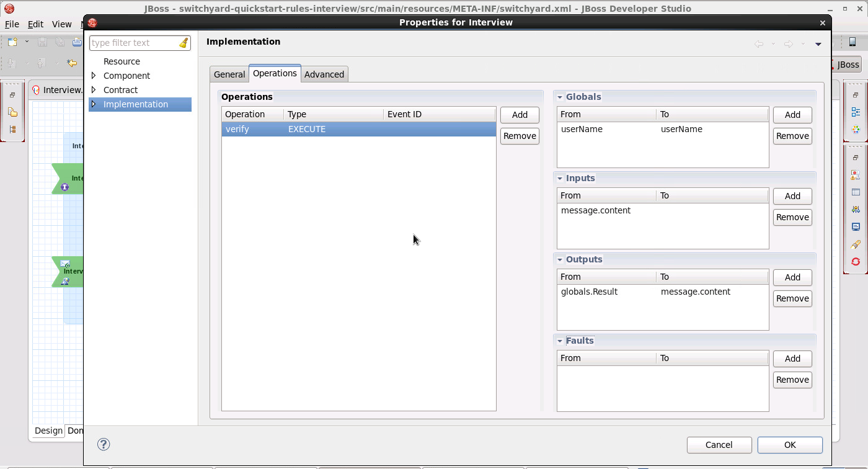Switch to the Design tab in the editor
The height and width of the screenshot is (469, 868).
48,431
